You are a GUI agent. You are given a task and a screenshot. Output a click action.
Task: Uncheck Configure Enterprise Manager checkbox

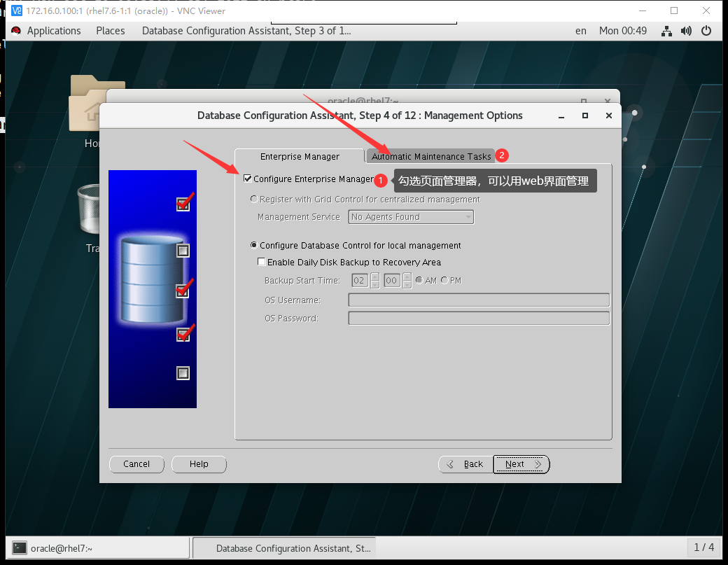click(x=248, y=179)
